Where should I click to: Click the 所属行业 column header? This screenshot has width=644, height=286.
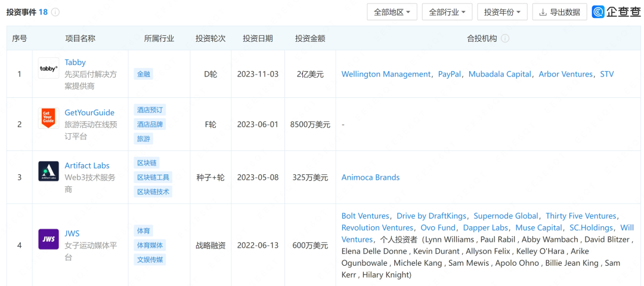point(159,38)
